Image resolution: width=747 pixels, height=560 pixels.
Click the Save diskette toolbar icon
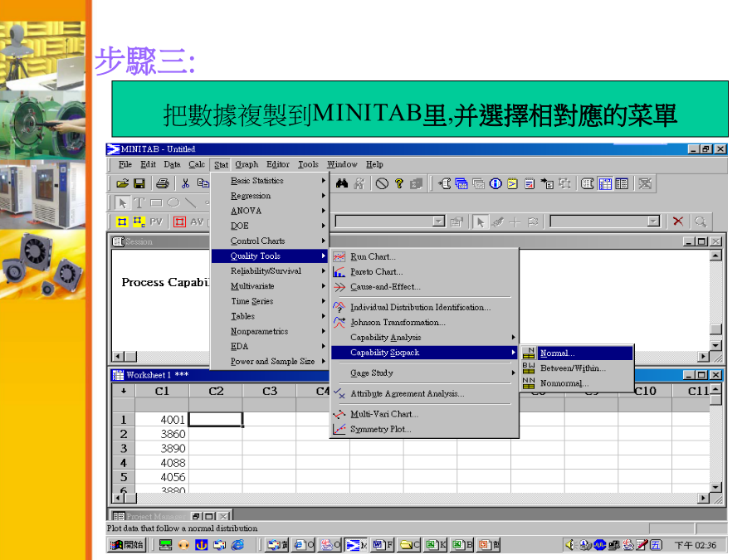139,183
